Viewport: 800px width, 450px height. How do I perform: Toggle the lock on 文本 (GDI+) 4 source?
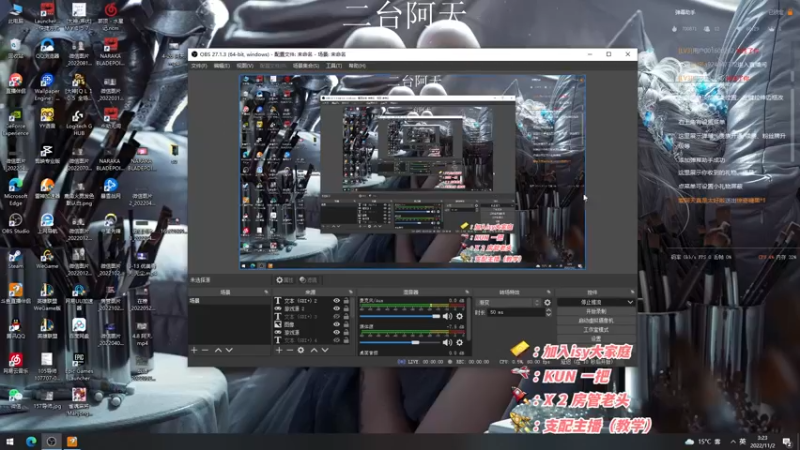(x=346, y=340)
